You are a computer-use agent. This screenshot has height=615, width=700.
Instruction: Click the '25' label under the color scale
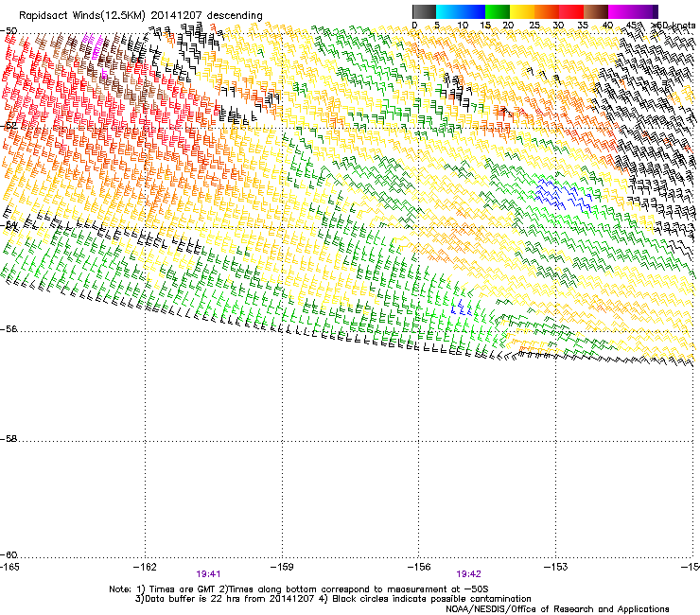point(534,26)
